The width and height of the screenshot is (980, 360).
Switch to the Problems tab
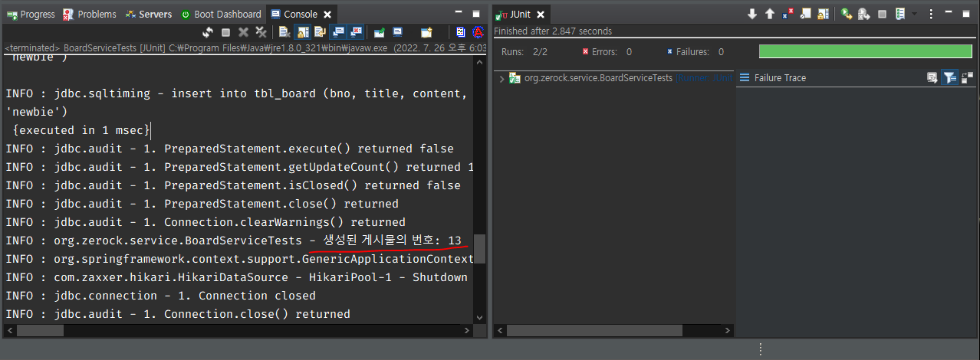pos(90,14)
